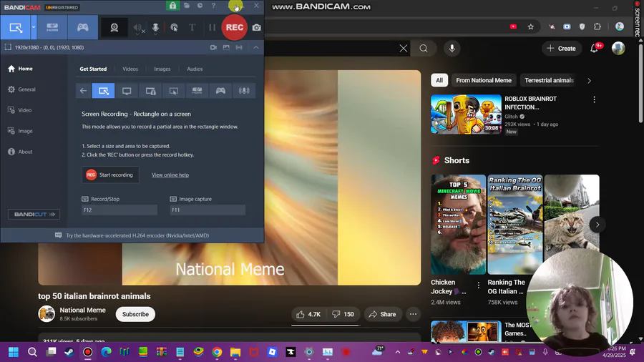644x362 pixels.
Task: Open Bandicam help question mark
Action: tap(213, 6)
